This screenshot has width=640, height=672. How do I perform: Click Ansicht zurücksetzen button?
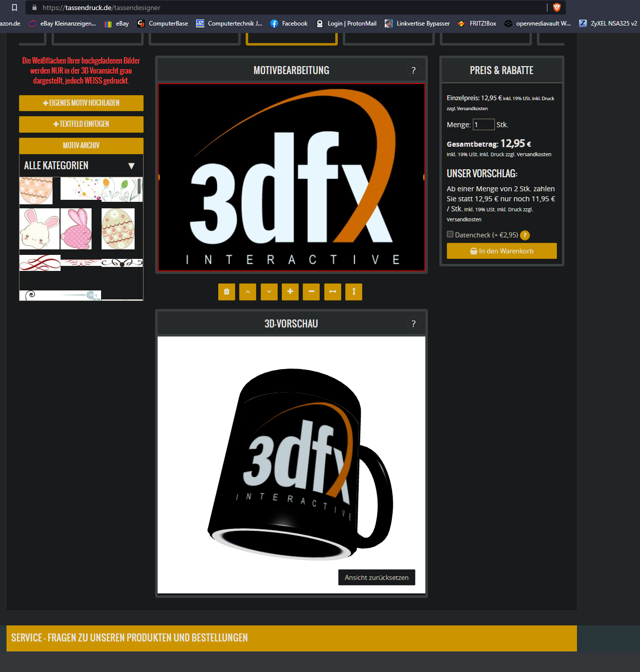point(376,577)
